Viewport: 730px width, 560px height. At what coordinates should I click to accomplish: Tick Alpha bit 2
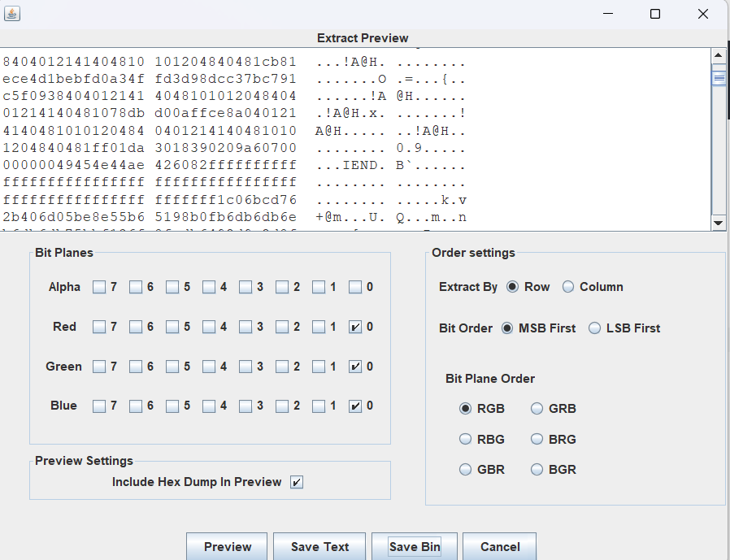[x=281, y=287]
